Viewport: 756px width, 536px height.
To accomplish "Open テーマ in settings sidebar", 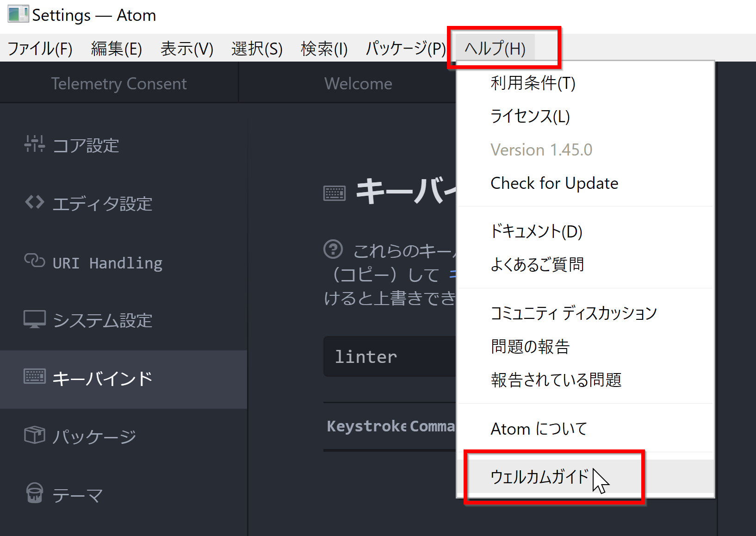I will pyautogui.click(x=124, y=495).
